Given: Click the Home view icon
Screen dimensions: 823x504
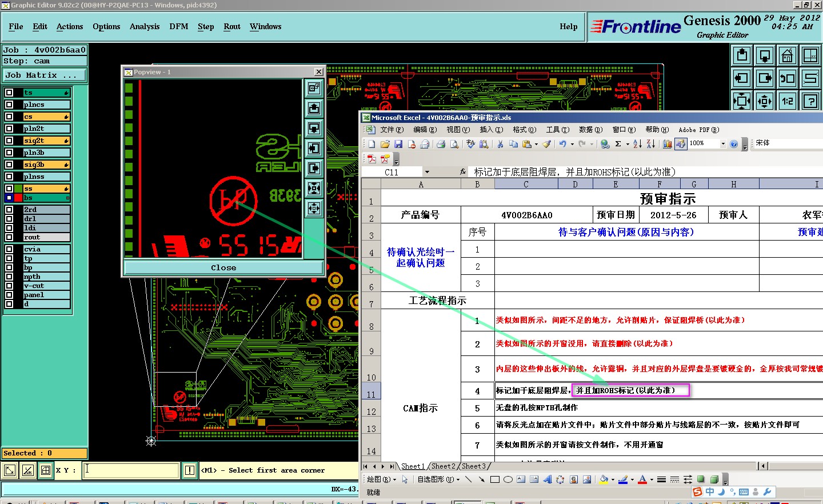Looking at the screenshot, I should point(788,55).
